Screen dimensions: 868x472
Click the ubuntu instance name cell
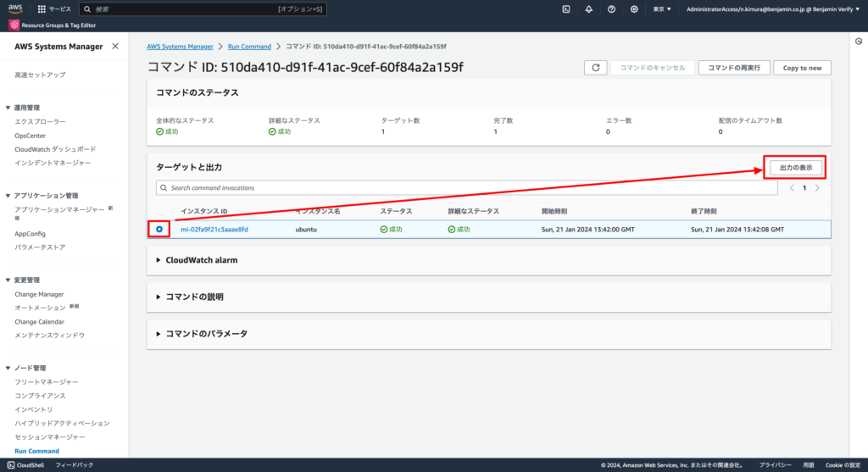306,230
